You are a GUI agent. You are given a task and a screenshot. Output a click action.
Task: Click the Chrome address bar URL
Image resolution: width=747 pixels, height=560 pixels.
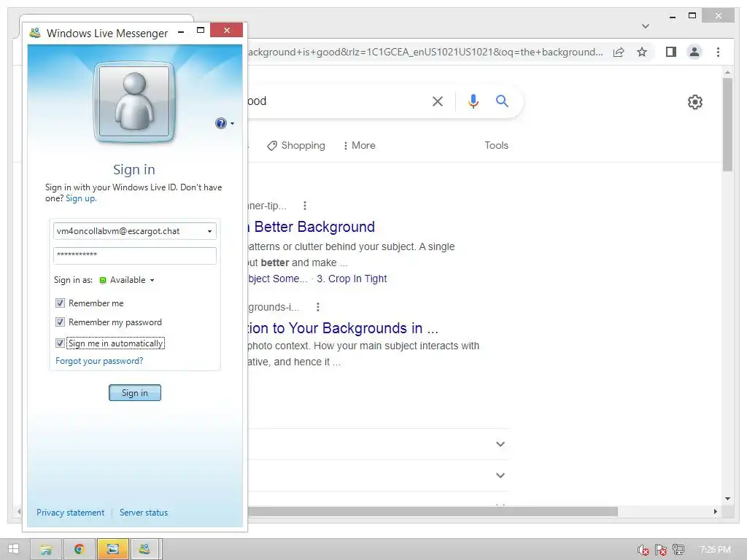pos(425,52)
